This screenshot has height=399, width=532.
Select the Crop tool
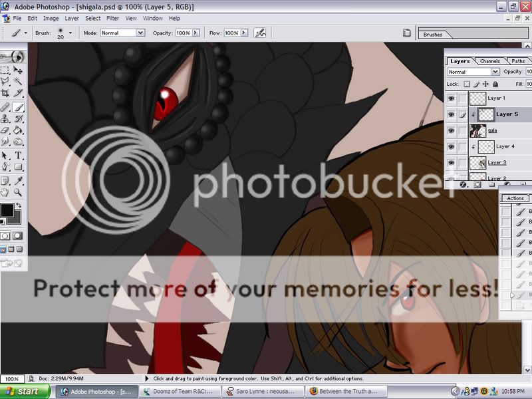[x=5, y=92]
